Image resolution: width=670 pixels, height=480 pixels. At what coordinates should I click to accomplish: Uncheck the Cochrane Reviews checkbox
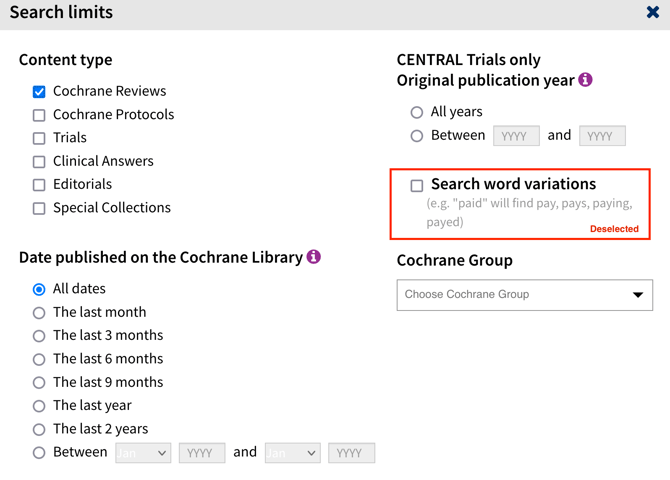pyautogui.click(x=39, y=91)
